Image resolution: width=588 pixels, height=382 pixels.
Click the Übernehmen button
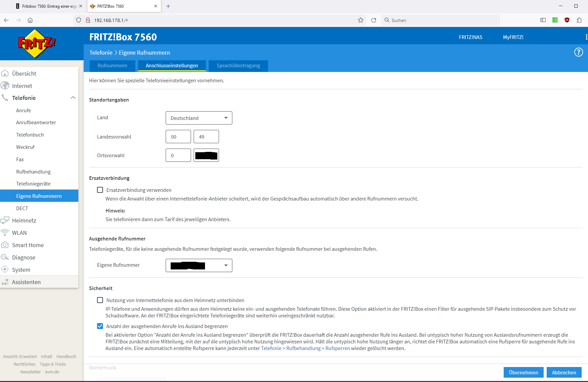523,372
